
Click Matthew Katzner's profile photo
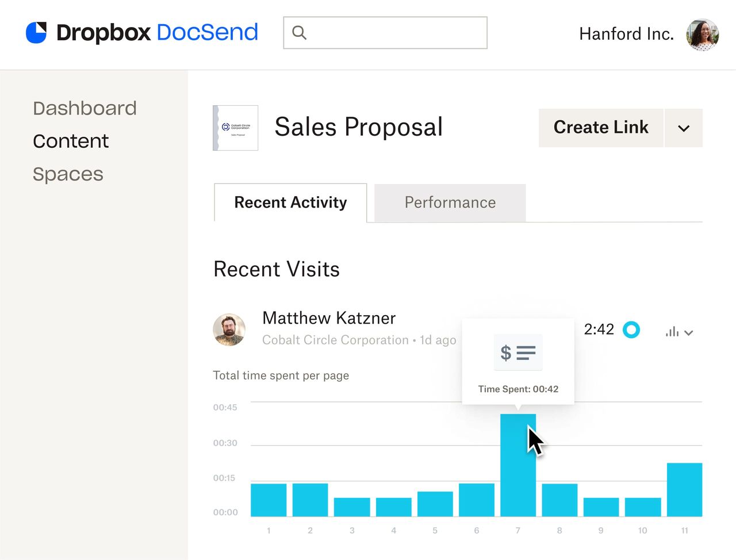pos(229,329)
